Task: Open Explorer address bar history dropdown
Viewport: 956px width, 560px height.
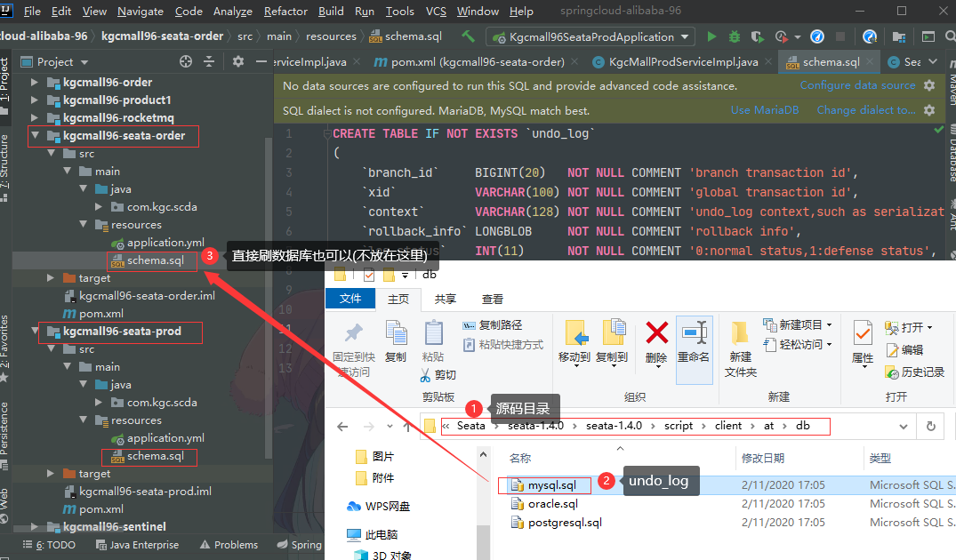Action: pos(903,427)
